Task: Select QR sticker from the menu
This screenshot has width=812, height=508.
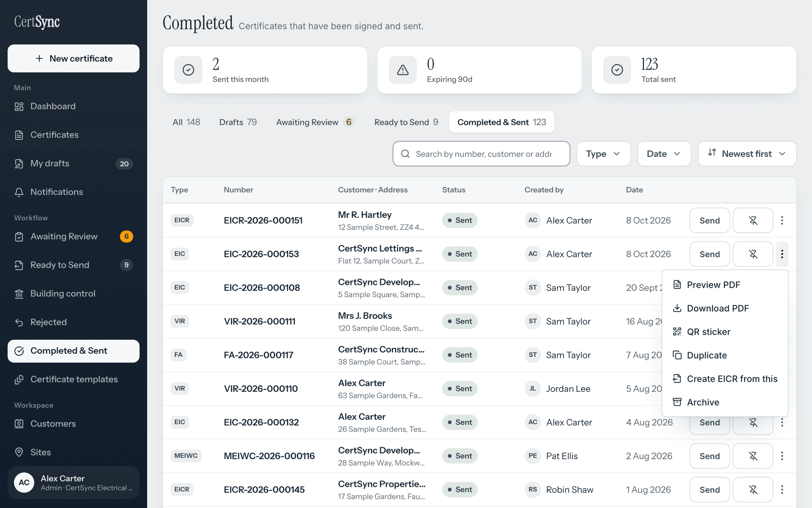Action: [725, 332]
